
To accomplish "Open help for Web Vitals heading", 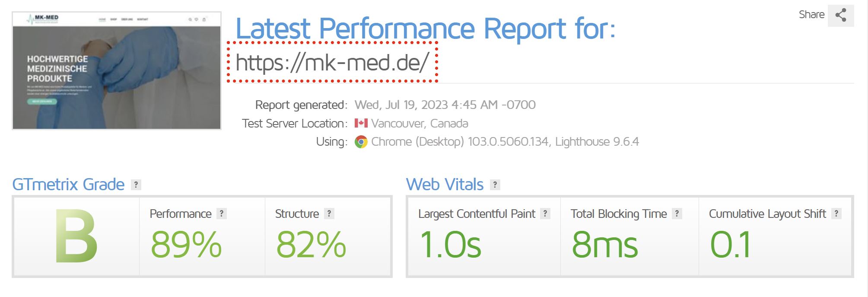I will (495, 185).
